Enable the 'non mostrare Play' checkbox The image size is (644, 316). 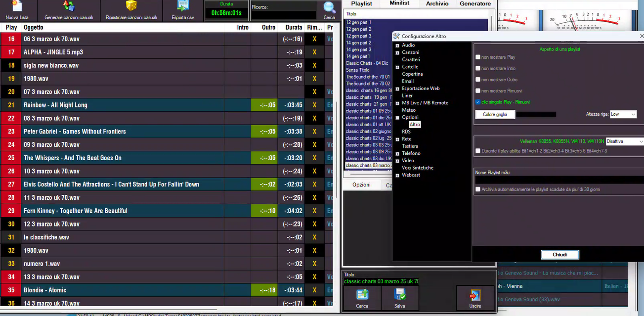478,57
